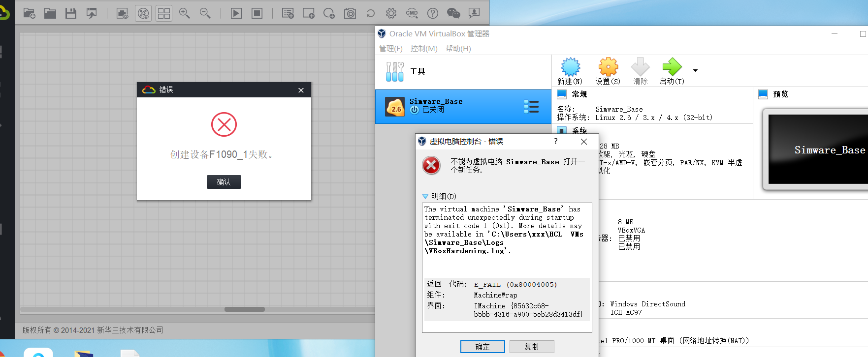Select the Simware_Base virtual machine entry
Screen dimensions: 868x357
point(463,107)
